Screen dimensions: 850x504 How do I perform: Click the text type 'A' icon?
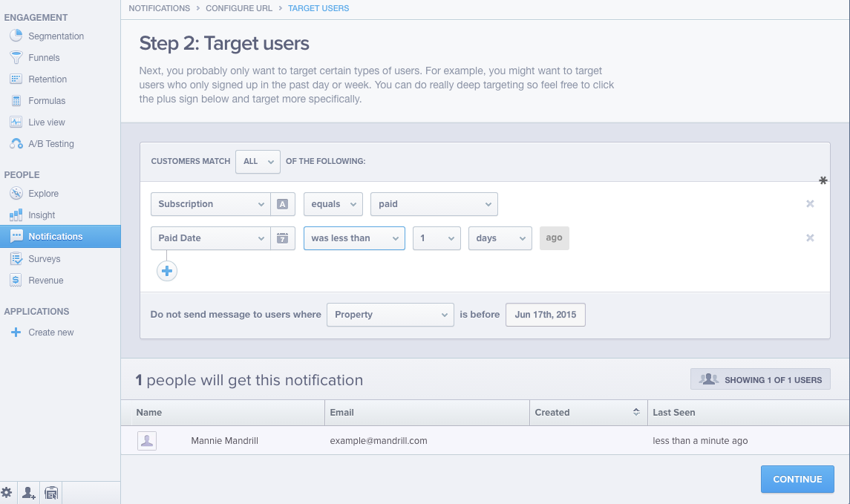pos(282,204)
